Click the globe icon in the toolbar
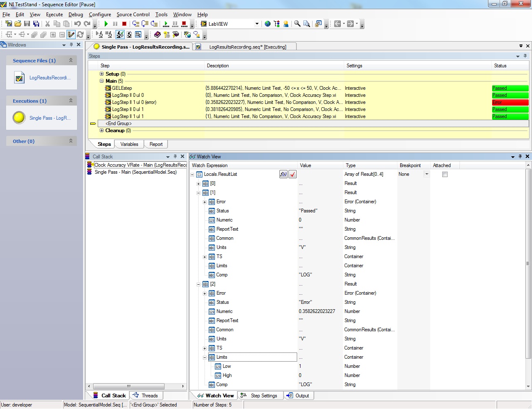532x409 pixels. coord(268,24)
